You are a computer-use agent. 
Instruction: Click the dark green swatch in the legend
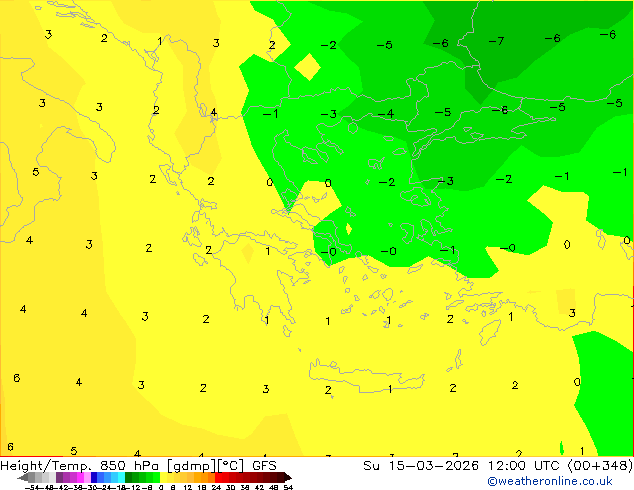click(x=128, y=478)
